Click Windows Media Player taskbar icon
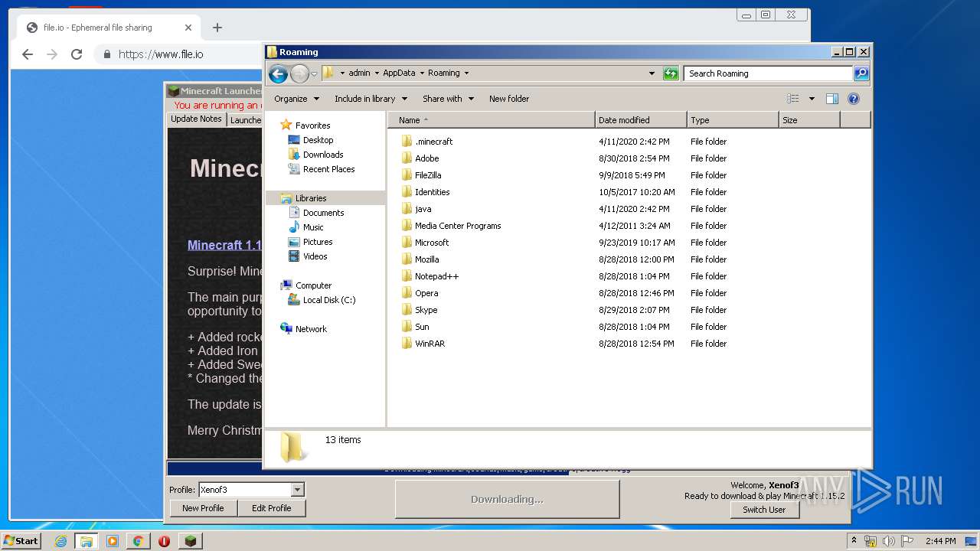Viewport: 980px width, 551px height. (x=113, y=541)
